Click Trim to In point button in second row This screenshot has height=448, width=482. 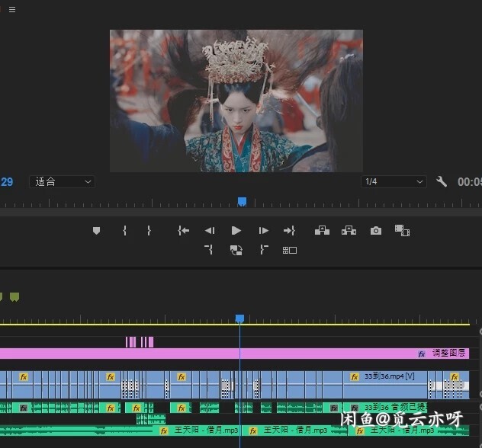(x=209, y=250)
